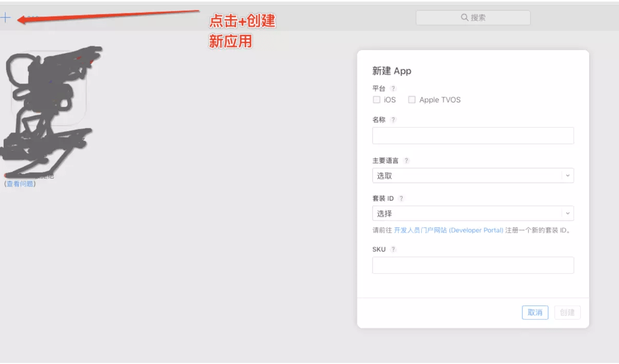Click the question mark next to 主要语言
619x364 pixels.
point(406,160)
